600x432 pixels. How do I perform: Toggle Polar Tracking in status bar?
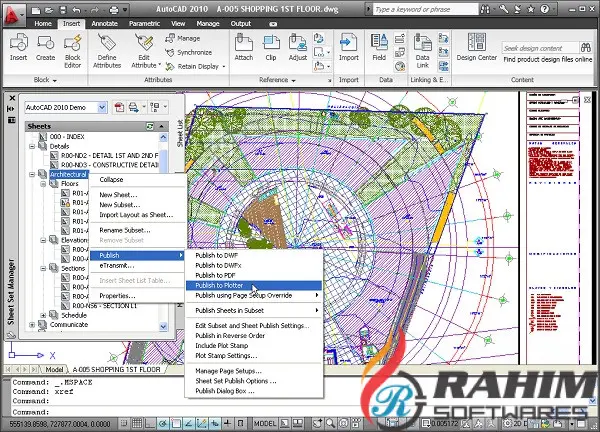click(163, 424)
